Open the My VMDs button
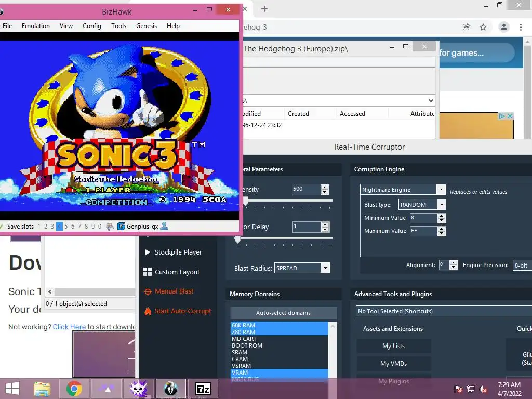Screen dimensions: 532x399 coord(394,363)
